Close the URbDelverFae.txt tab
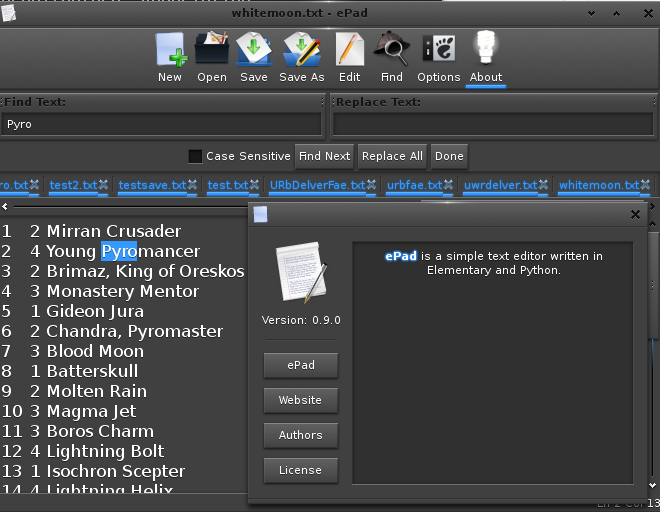 pyautogui.click(x=371, y=184)
